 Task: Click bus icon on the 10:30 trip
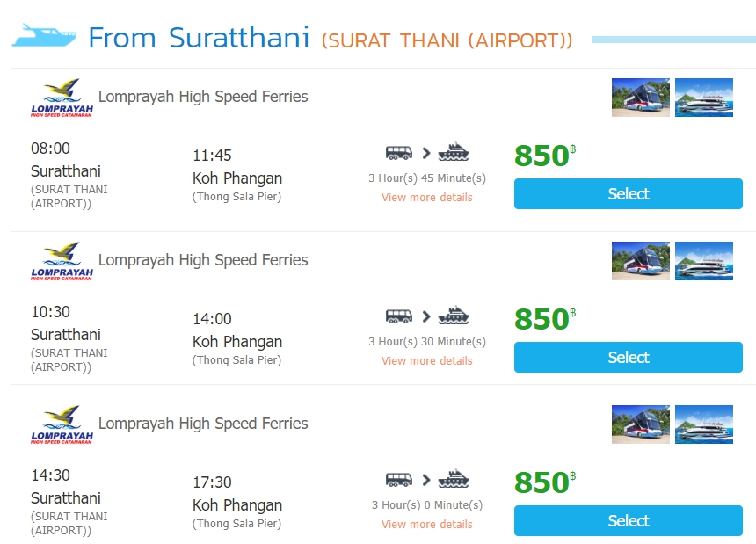click(x=399, y=316)
